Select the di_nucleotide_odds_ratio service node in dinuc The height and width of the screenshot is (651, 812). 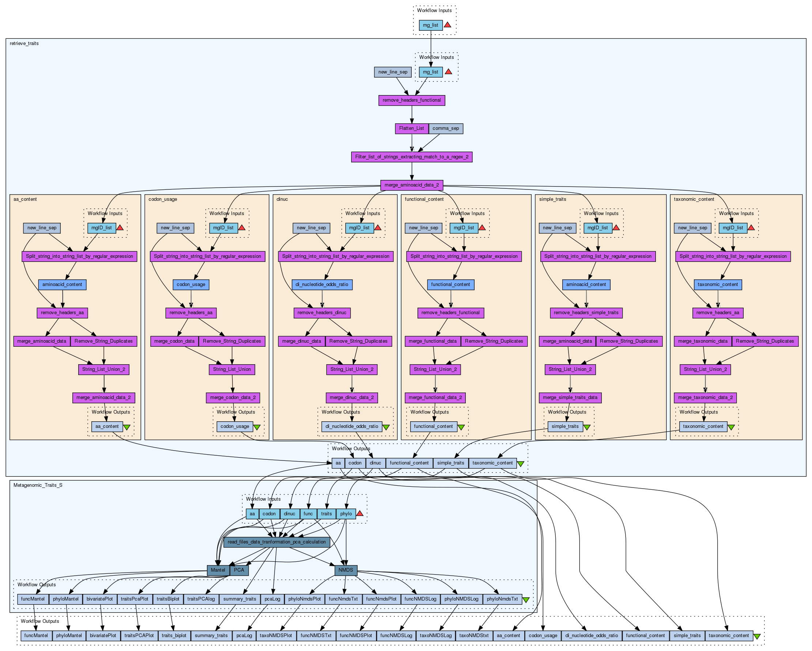click(x=322, y=285)
